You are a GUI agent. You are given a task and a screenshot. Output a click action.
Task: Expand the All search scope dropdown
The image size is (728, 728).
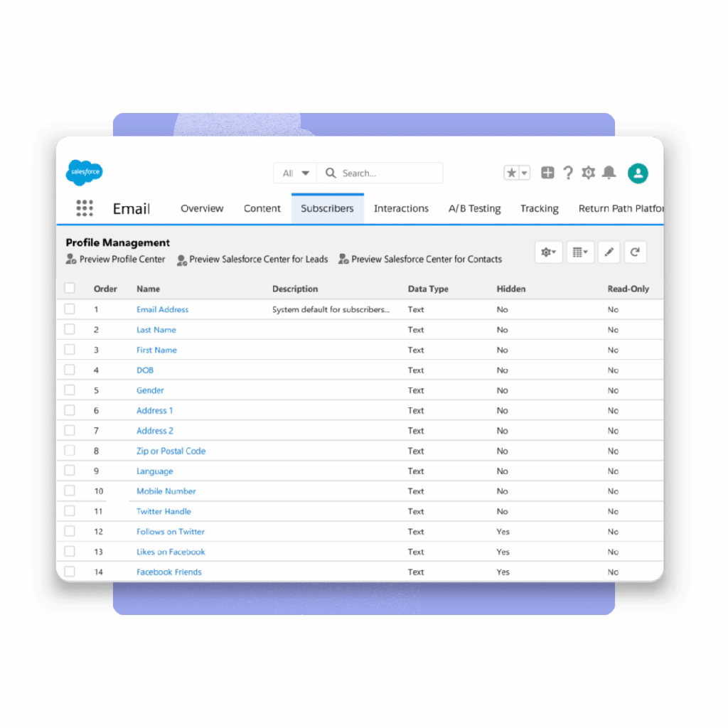click(296, 173)
